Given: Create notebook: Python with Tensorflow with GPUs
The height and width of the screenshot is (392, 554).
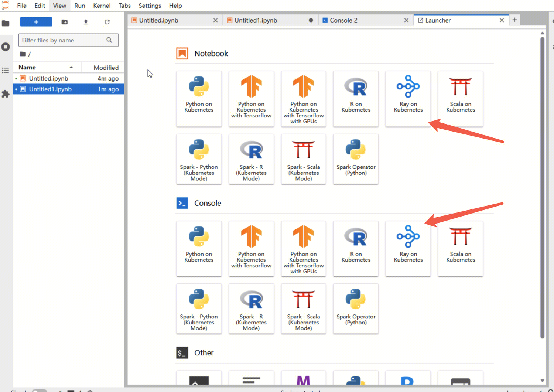Looking at the screenshot, I should click(x=304, y=99).
